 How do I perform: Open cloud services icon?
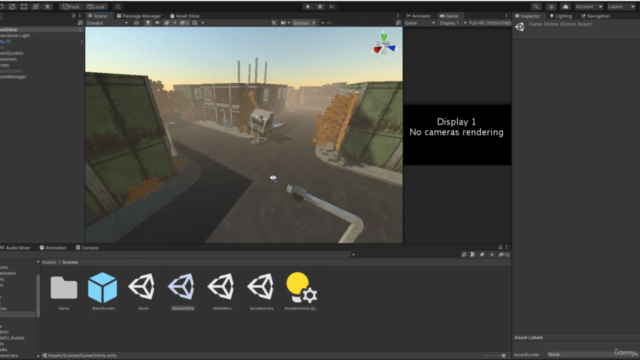tap(565, 7)
